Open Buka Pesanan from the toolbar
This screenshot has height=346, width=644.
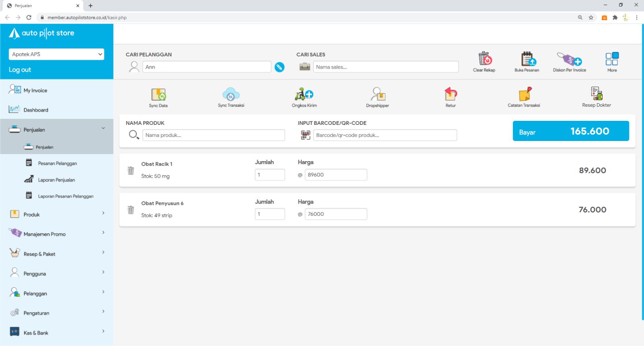527,59
